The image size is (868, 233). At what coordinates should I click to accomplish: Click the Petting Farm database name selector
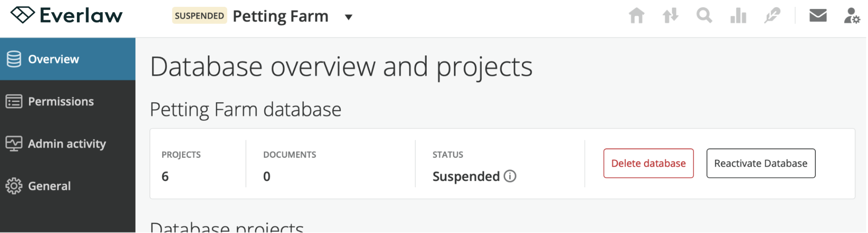(280, 16)
